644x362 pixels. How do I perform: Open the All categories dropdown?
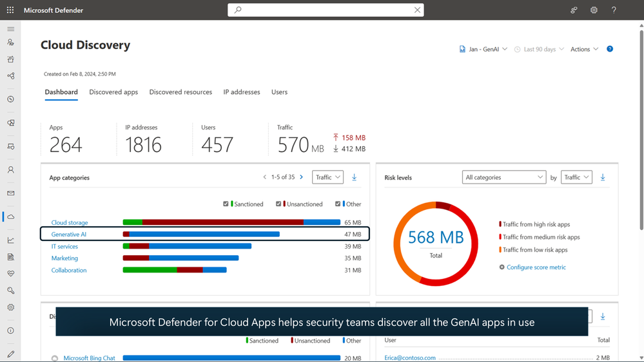pyautogui.click(x=504, y=177)
